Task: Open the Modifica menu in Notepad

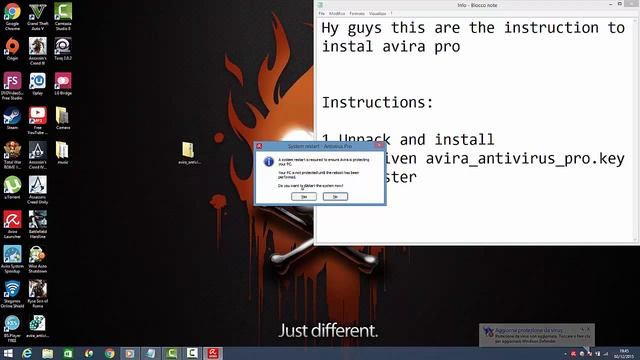Action: [337, 13]
